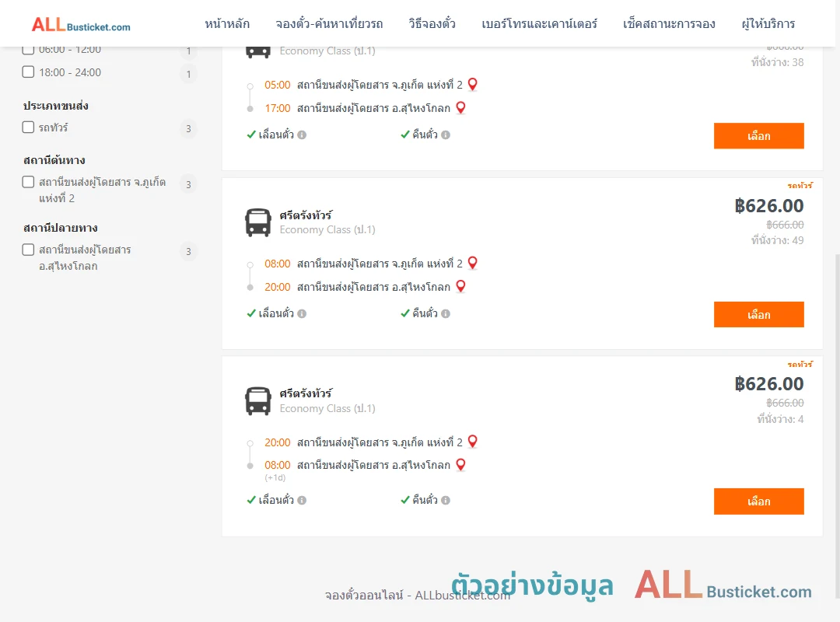
Task: Click Economy Class (ป.1) in 20:00 card
Action: [x=327, y=409]
